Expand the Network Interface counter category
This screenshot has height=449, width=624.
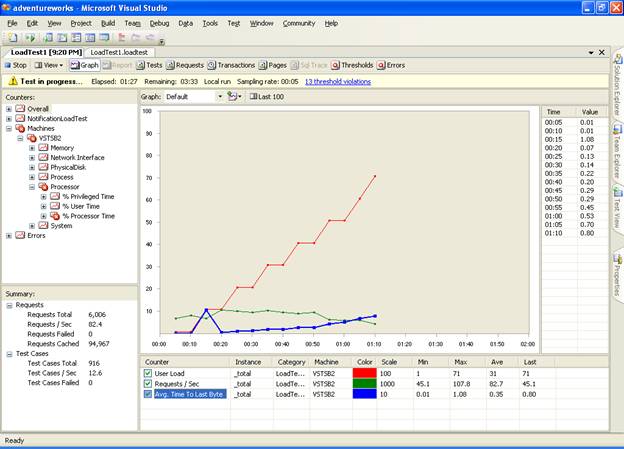(x=32, y=158)
